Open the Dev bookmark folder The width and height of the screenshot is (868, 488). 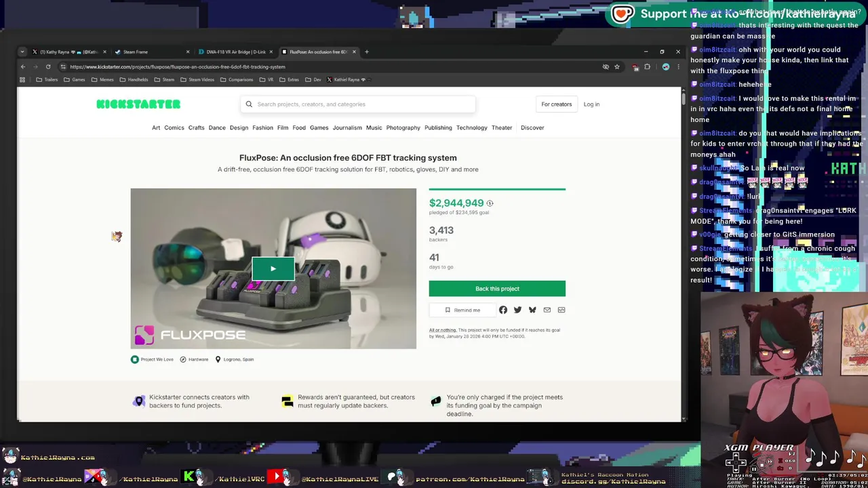click(313, 79)
